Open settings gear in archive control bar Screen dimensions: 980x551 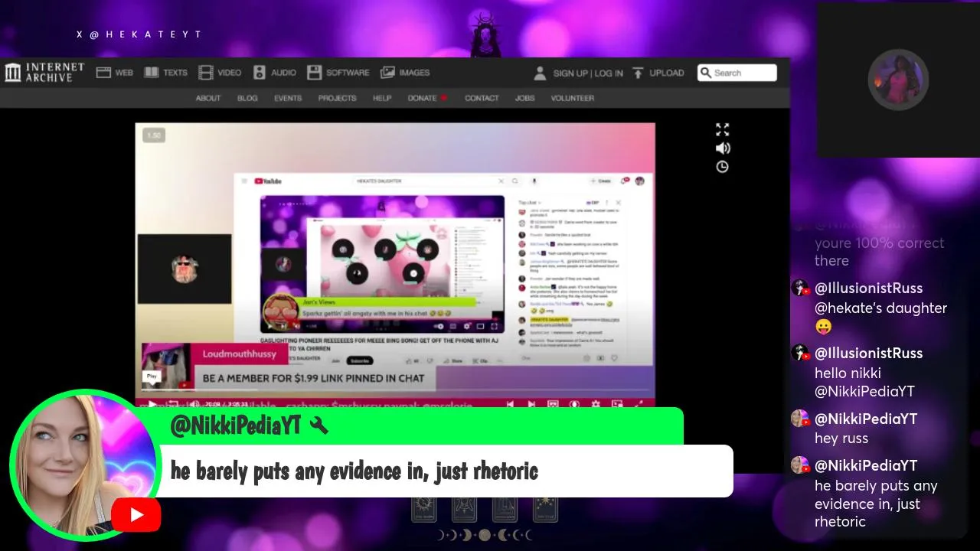click(596, 404)
